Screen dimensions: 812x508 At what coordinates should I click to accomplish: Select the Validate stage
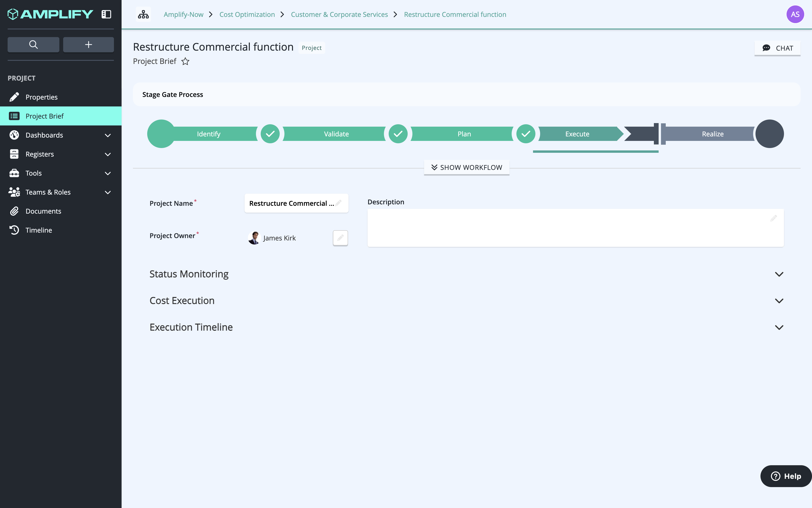[336, 134]
